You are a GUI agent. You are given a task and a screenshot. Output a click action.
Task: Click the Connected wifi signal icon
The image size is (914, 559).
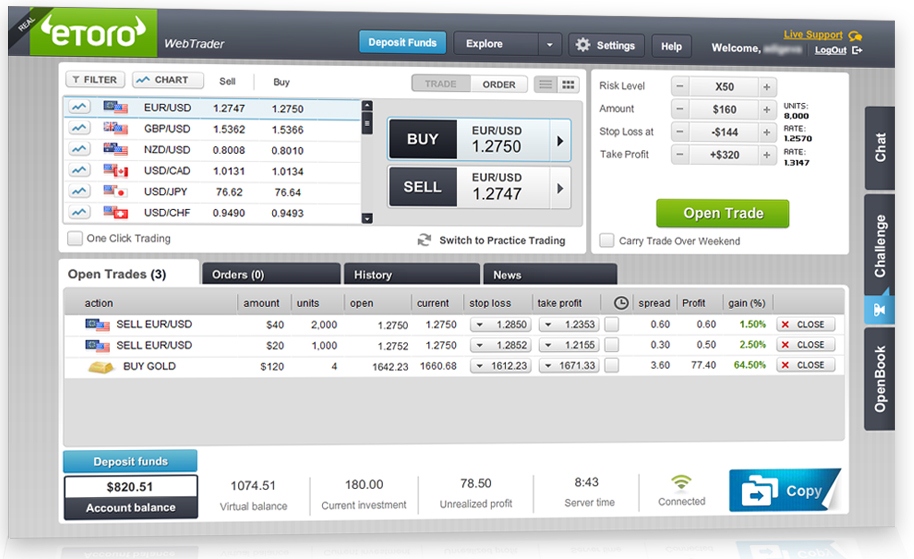(x=681, y=482)
